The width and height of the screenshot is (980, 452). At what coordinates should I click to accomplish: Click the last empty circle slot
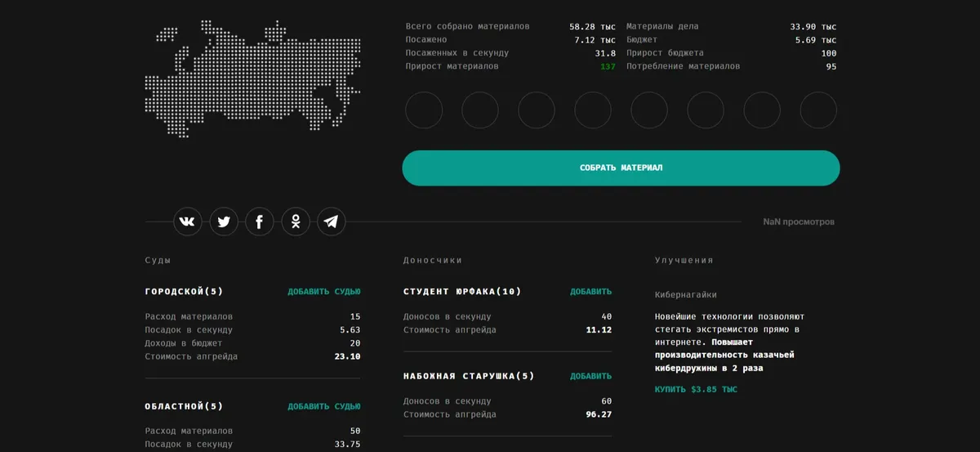click(x=818, y=110)
